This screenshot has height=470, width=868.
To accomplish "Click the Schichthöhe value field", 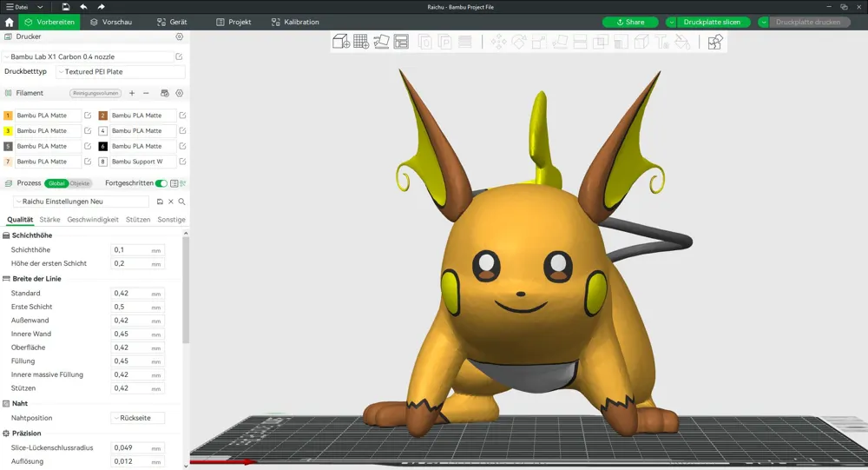I will 130,250.
